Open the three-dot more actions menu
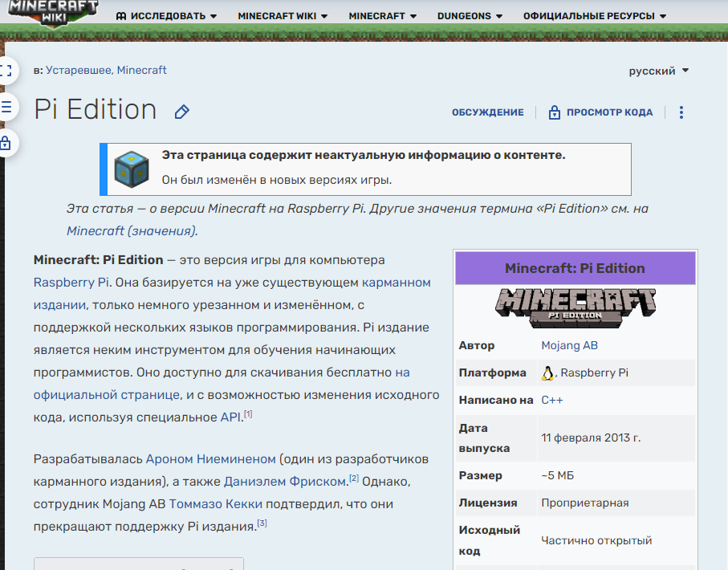The width and height of the screenshot is (728, 570). (x=681, y=112)
